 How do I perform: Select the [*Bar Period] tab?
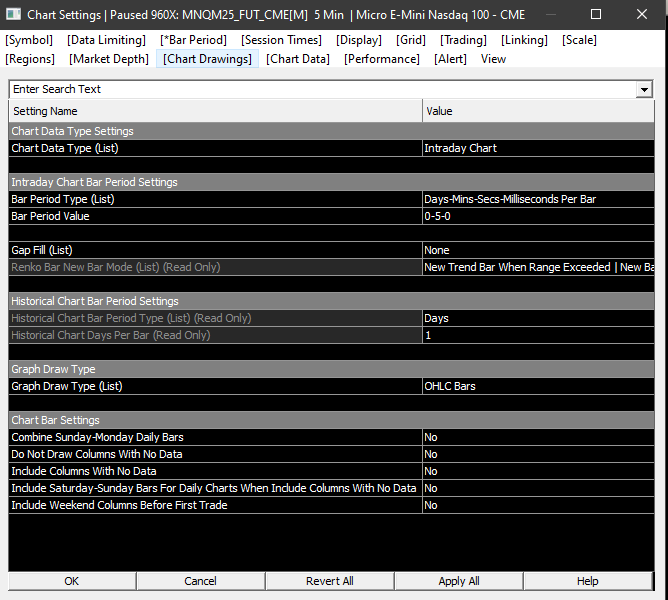coord(193,40)
